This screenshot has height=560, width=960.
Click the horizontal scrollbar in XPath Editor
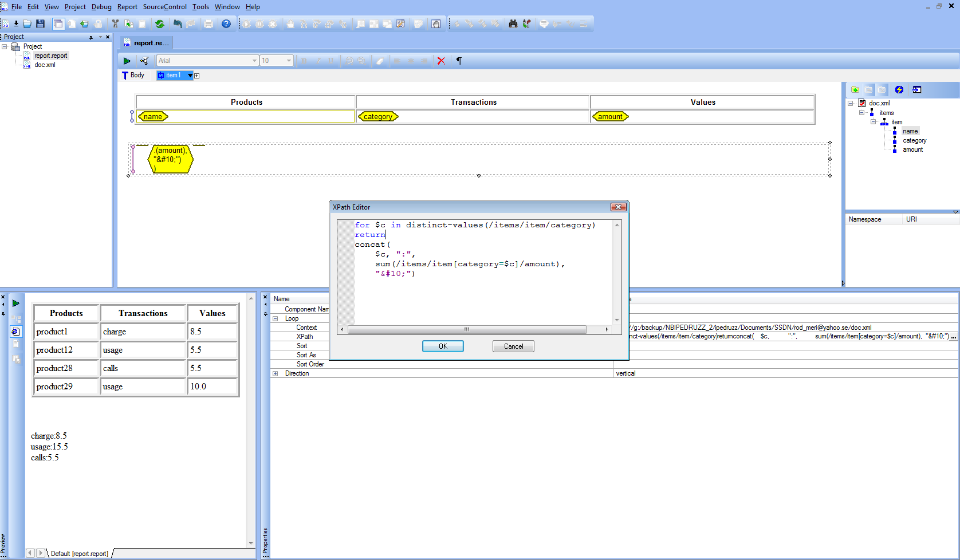pyautogui.click(x=466, y=329)
